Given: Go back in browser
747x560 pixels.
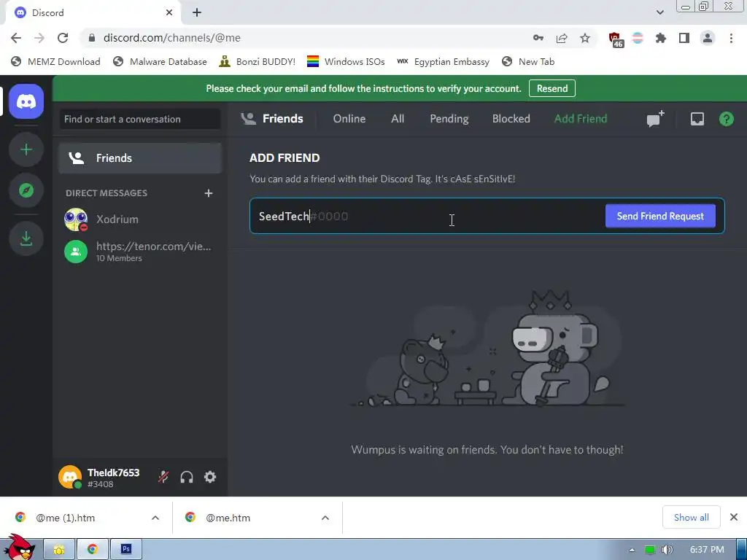Looking at the screenshot, I should [x=16, y=38].
